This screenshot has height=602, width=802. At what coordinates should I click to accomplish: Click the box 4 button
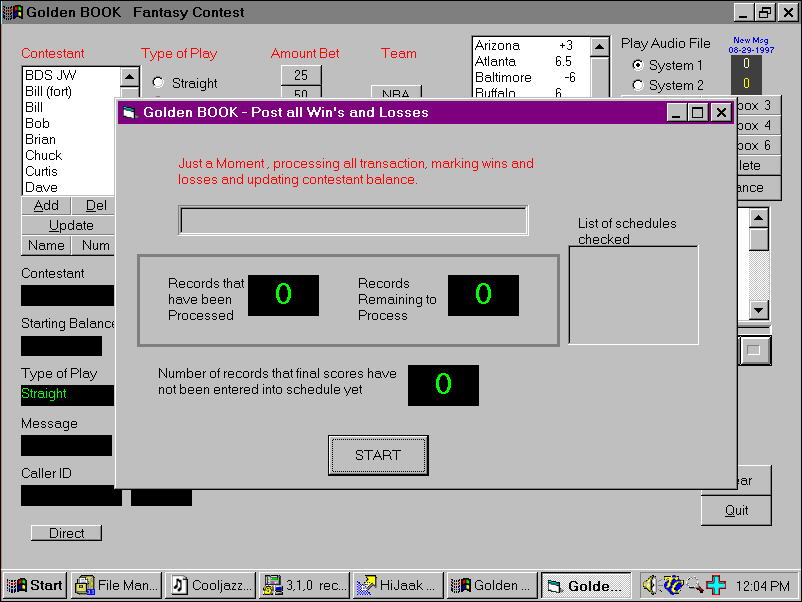click(x=759, y=125)
